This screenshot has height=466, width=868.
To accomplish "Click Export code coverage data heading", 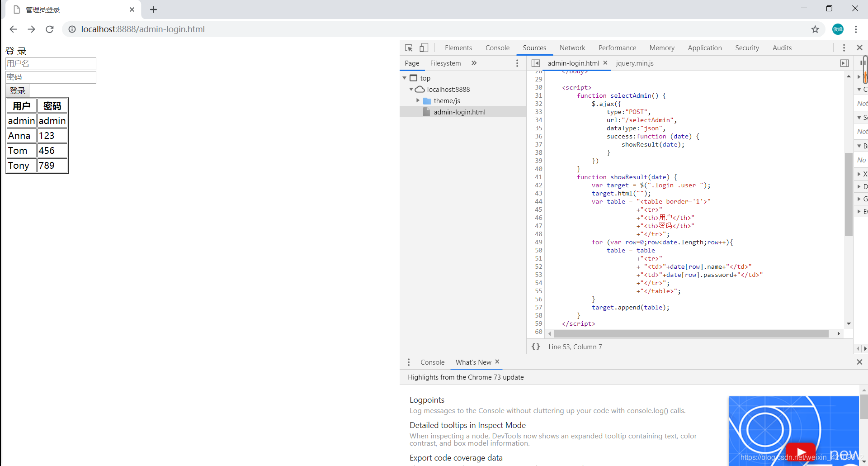I will pos(456,458).
